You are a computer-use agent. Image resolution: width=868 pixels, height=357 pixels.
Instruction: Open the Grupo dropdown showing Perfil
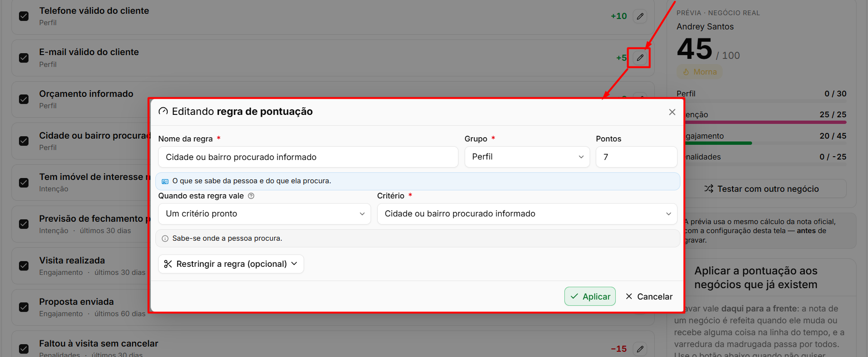pyautogui.click(x=527, y=157)
